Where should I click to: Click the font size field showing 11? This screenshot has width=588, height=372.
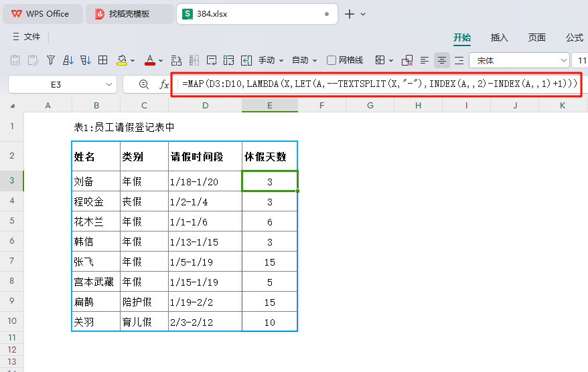580,60
